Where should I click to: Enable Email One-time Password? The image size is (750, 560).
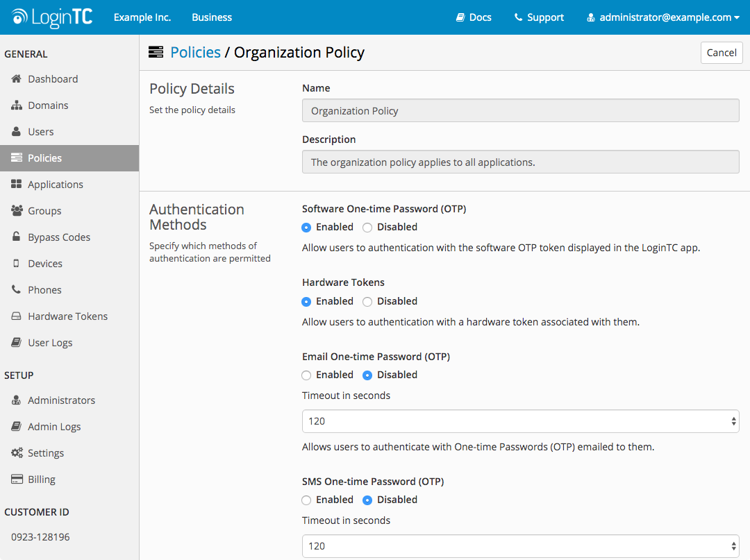coord(307,375)
